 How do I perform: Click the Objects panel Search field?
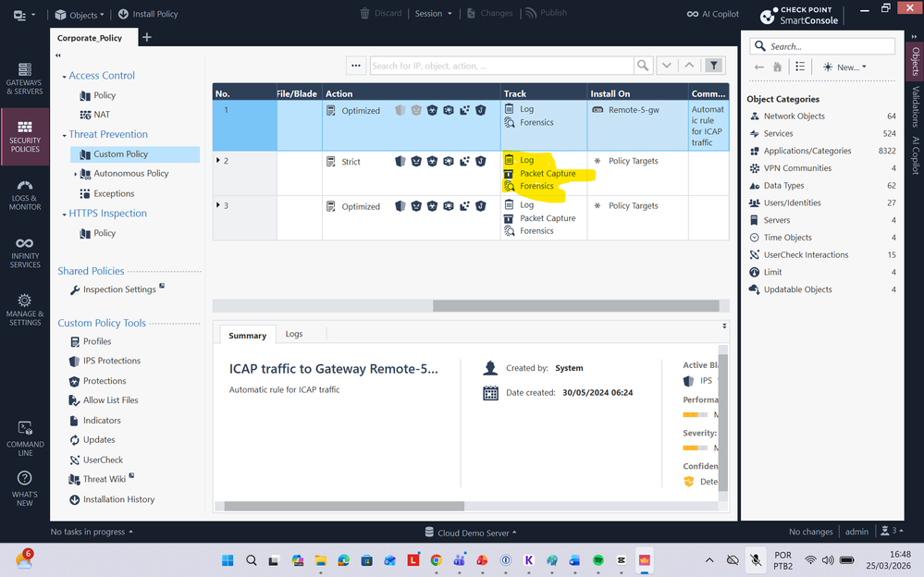coord(822,46)
